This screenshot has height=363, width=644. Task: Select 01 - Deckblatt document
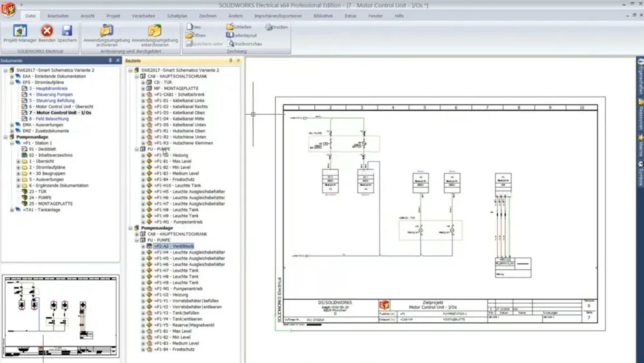click(x=43, y=149)
